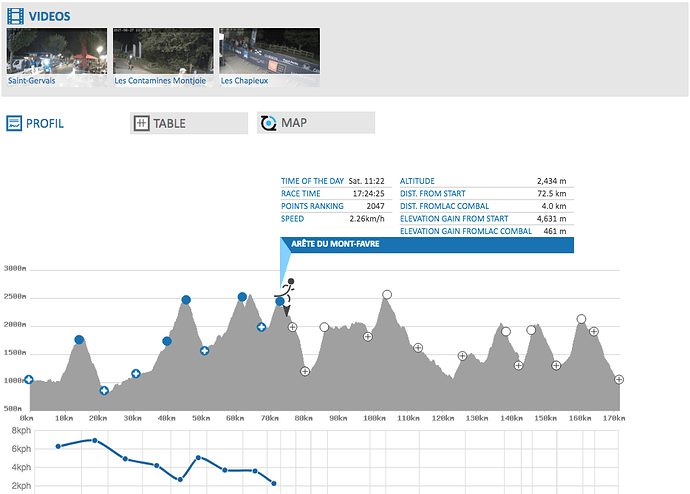Click the last speed graph point near 2kph
Image resolution: width=690 pixels, height=494 pixels.
click(x=274, y=483)
